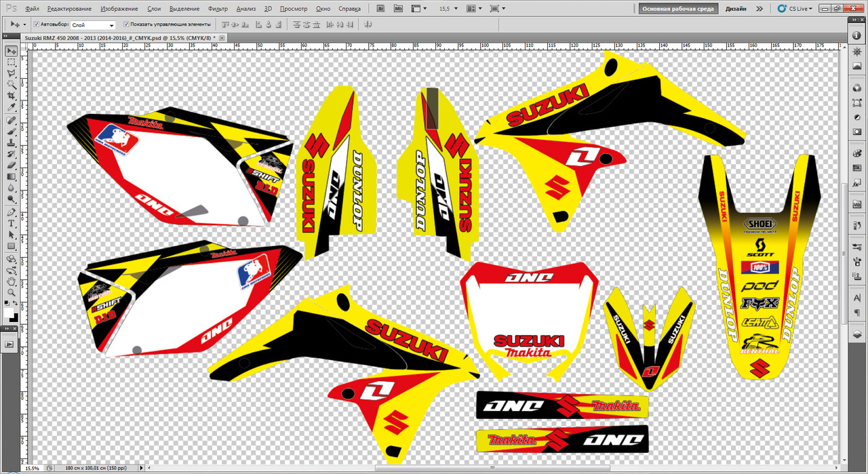The image size is (868, 474).
Task: Open the Swatches panel icon
Action: (x=857, y=169)
